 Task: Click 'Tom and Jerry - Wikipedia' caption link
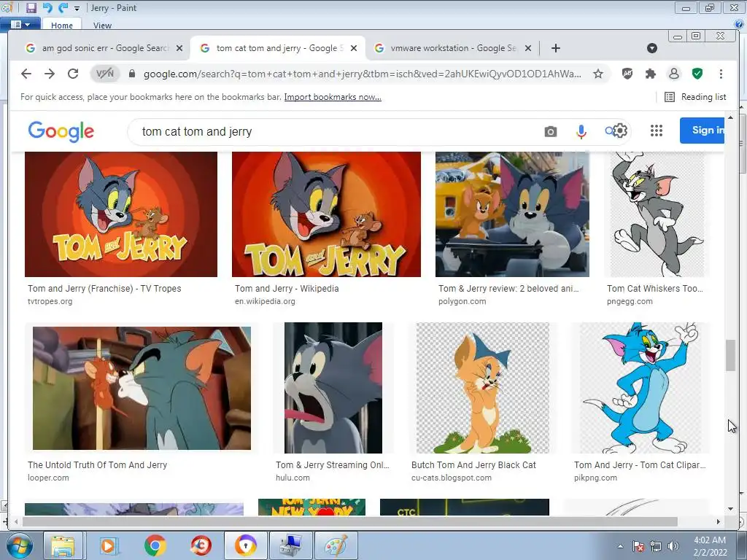[x=287, y=289]
